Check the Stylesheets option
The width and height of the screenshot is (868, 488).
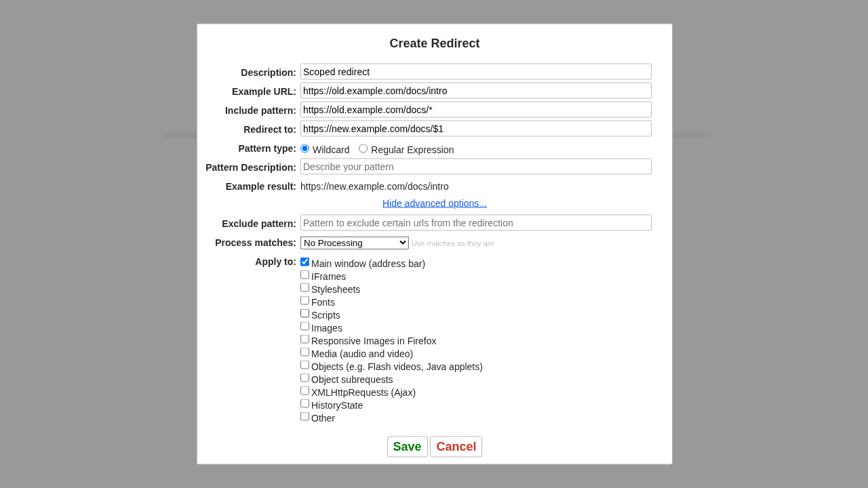click(x=305, y=287)
